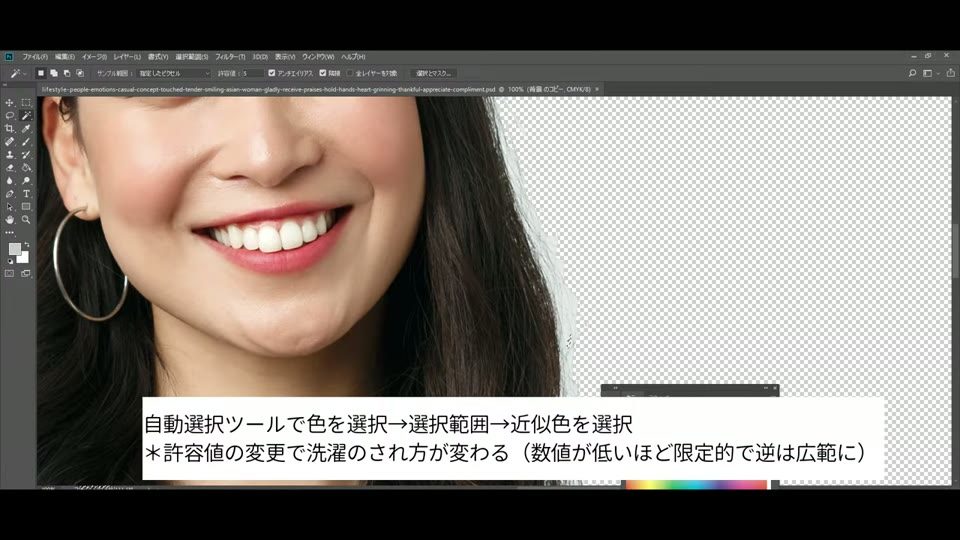Open the 書式 menu

[x=157, y=56]
